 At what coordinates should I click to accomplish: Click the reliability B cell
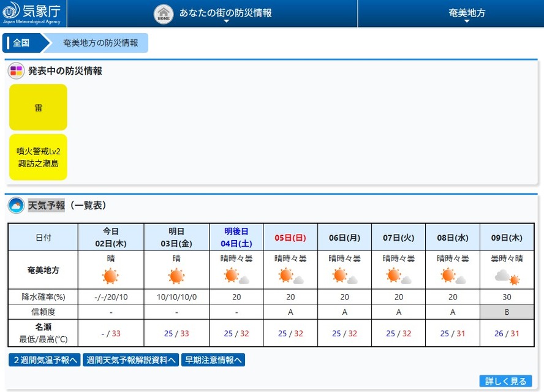pyautogui.click(x=507, y=312)
